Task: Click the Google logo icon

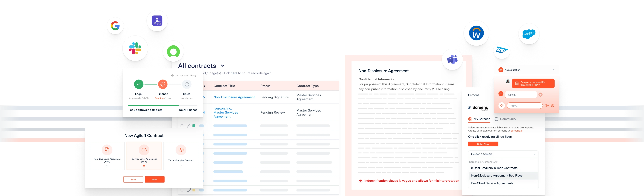Action: 115,26
